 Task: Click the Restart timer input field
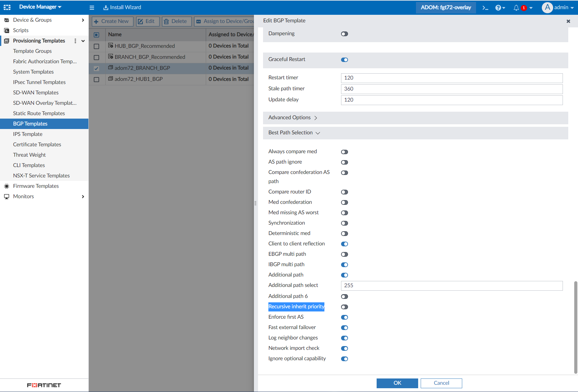pyautogui.click(x=452, y=78)
